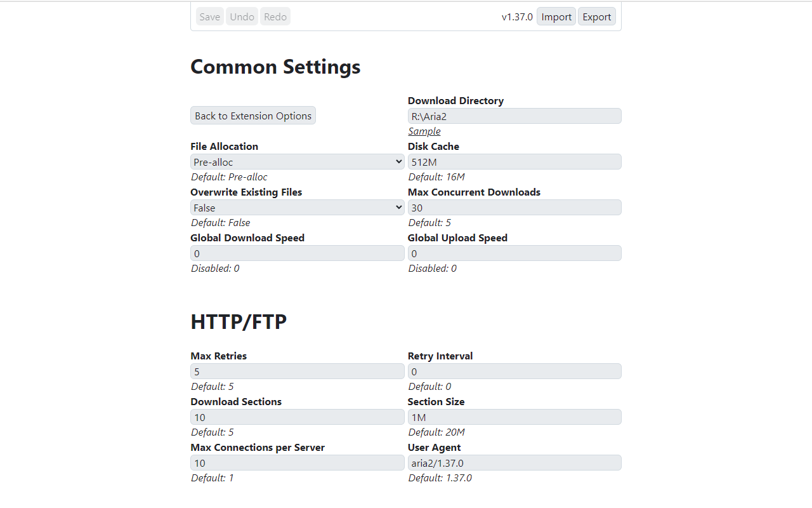Focus the Download Directory field
Screen dimensions: 812x508
514,116
